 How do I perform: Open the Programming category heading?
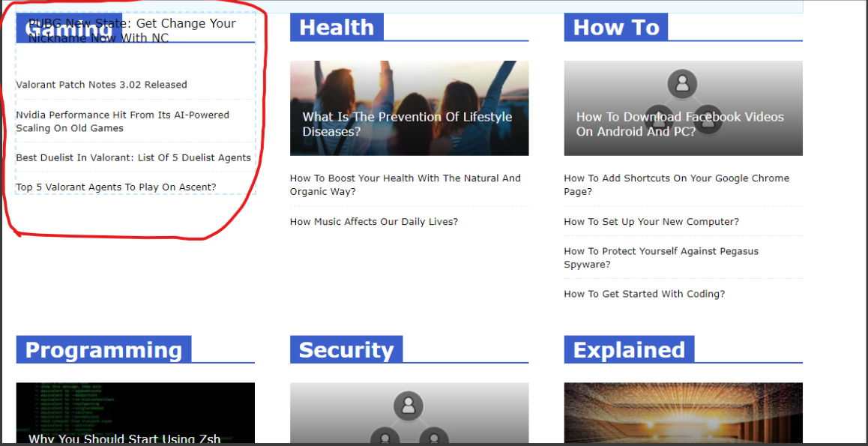pos(103,350)
